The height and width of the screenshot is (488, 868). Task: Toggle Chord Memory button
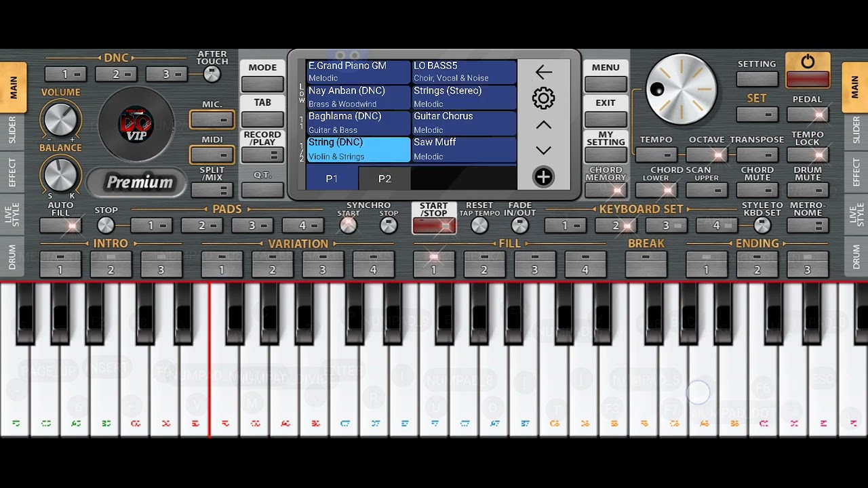click(606, 190)
